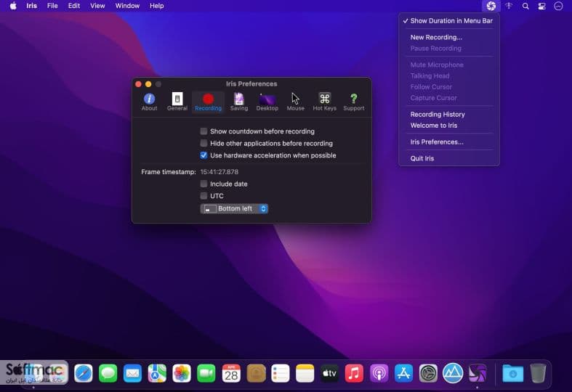This screenshot has width=572, height=392.
Task: Open the Trash in the Dock
Action: pos(538,373)
